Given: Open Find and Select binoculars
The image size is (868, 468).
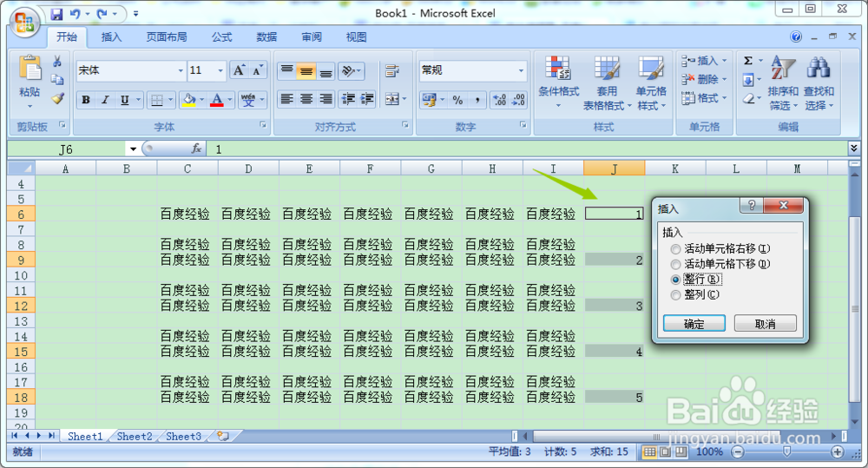Looking at the screenshot, I should [x=819, y=82].
